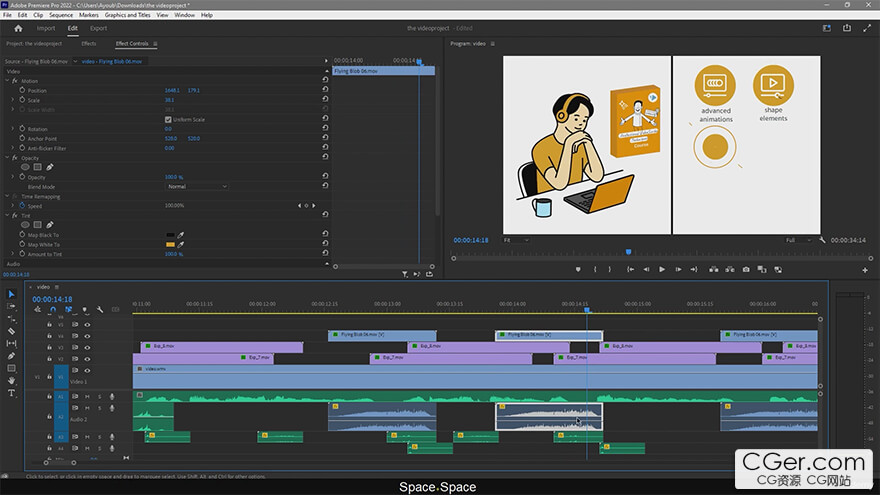
Task: Open Blend Mode Normal dropdown
Action: coord(197,186)
